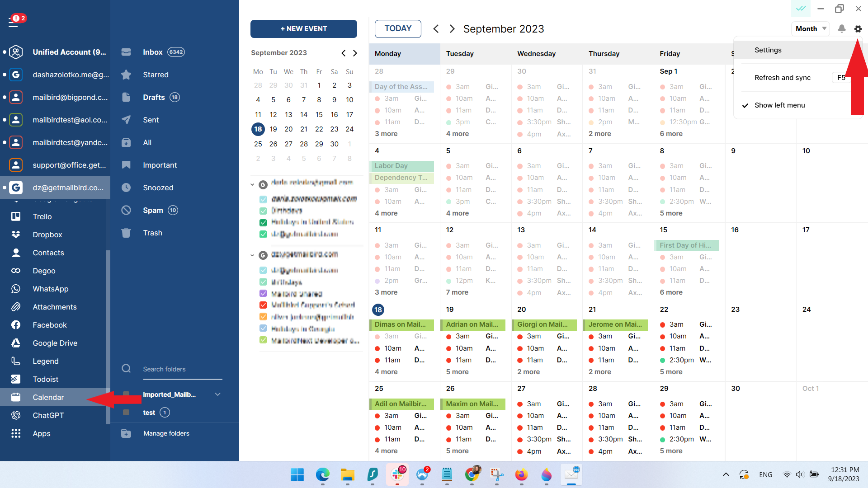Viewport: 868px width, 488px height.
Task: Open WhatsApp from the app sidebar
Action: tap(51, 289)
